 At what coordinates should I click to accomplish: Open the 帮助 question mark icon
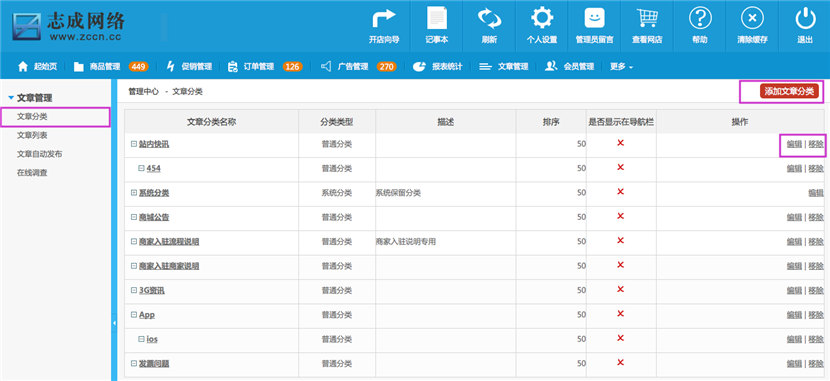tap(700, 18)
